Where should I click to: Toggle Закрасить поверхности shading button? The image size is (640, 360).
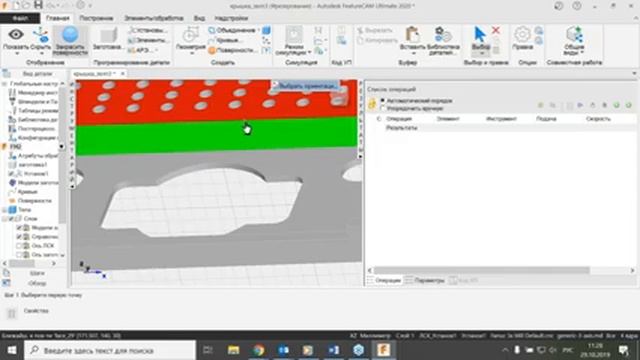(x=70, y=41)
